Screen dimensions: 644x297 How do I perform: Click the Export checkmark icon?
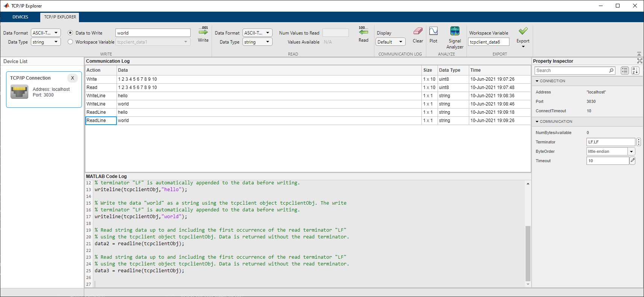pos(523,32)
